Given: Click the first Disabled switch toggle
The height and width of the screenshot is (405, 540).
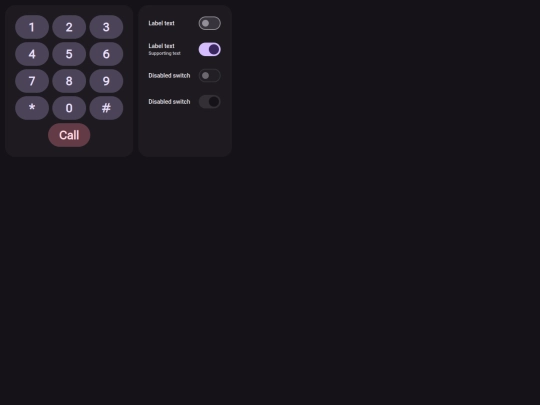Looking at the screenshot, I should [210, 75].
